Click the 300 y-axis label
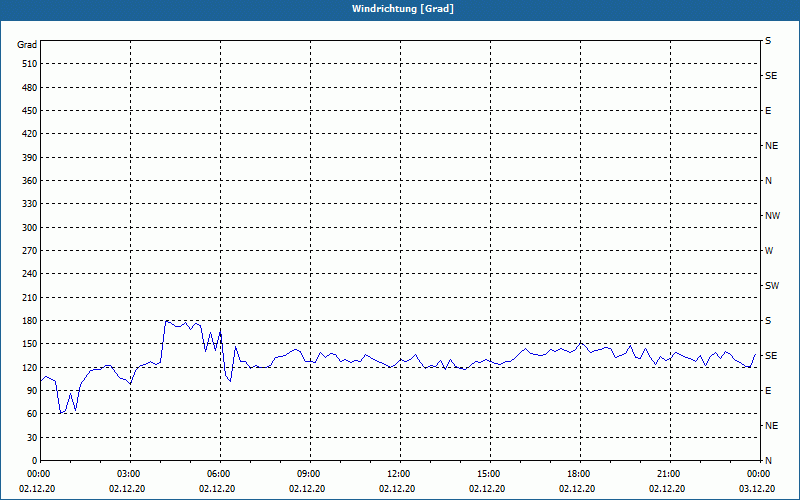 [30, 228]
